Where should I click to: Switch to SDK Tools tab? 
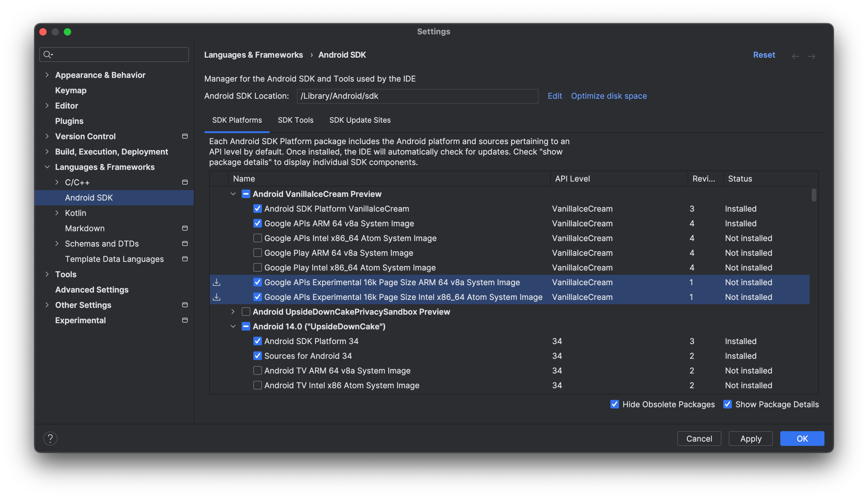[x=296, y=120]
